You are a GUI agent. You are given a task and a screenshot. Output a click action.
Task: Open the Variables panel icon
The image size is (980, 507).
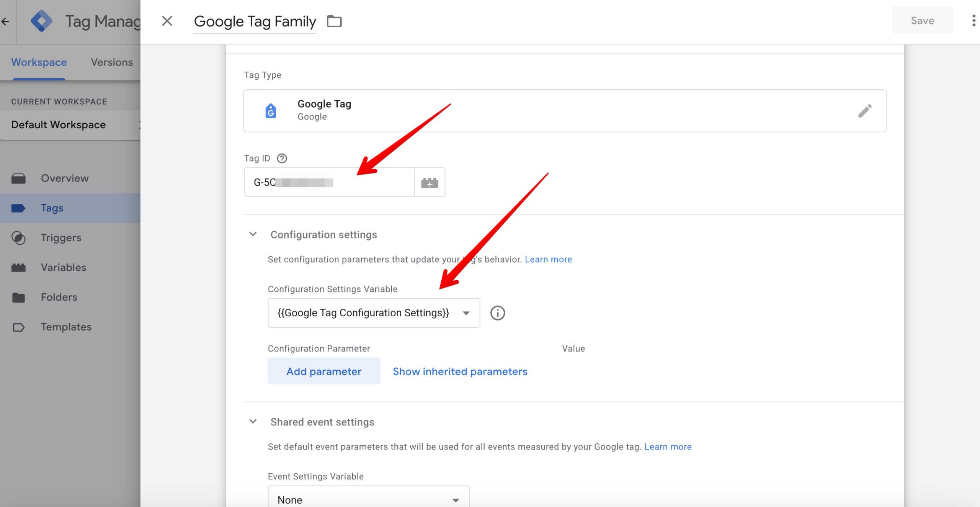pyautogui.click(x=18, y=267)
